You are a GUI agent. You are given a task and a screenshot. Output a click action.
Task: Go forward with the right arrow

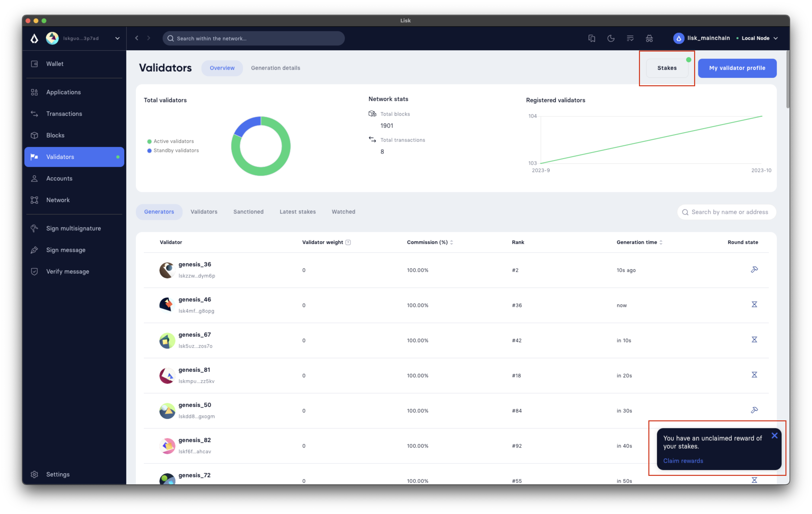pos(149,38)
